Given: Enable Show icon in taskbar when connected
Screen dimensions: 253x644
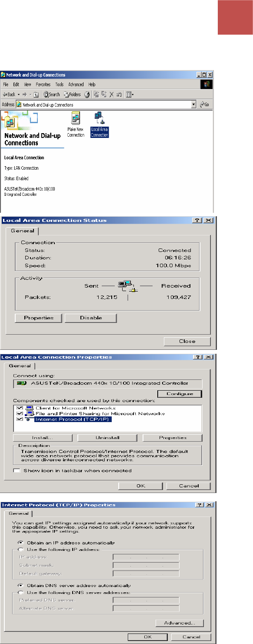Looking at the screenshot, I should [x=17, y=470].
